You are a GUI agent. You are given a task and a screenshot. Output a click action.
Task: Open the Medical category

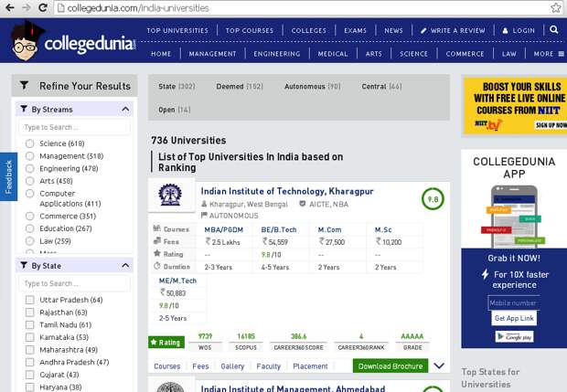tap(333, 54)
